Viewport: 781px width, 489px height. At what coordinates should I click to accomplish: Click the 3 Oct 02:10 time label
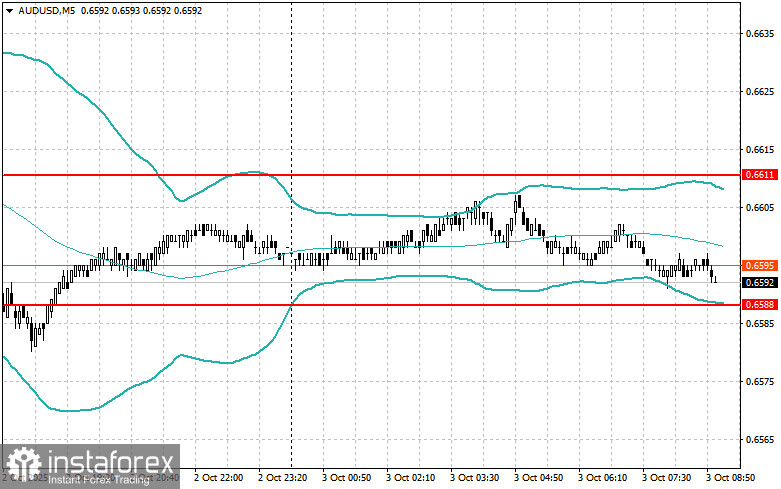410,478
